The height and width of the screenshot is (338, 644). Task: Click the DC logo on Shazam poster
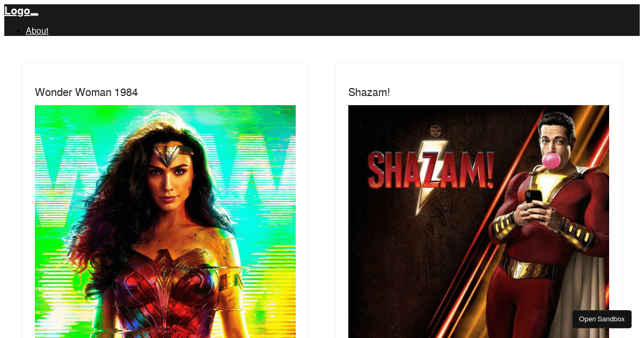(x=435, y=130)
